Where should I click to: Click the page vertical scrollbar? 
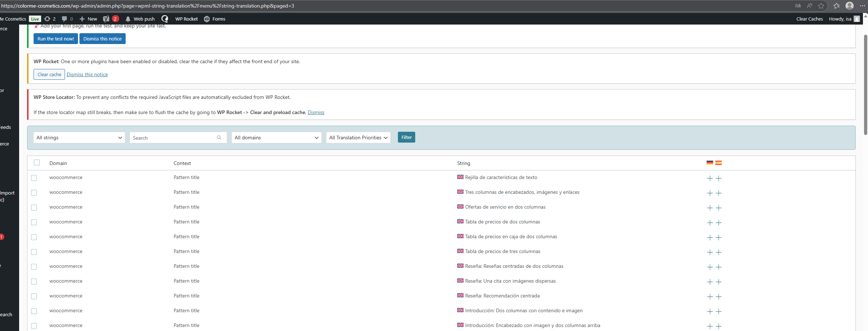tap(865, 85)
